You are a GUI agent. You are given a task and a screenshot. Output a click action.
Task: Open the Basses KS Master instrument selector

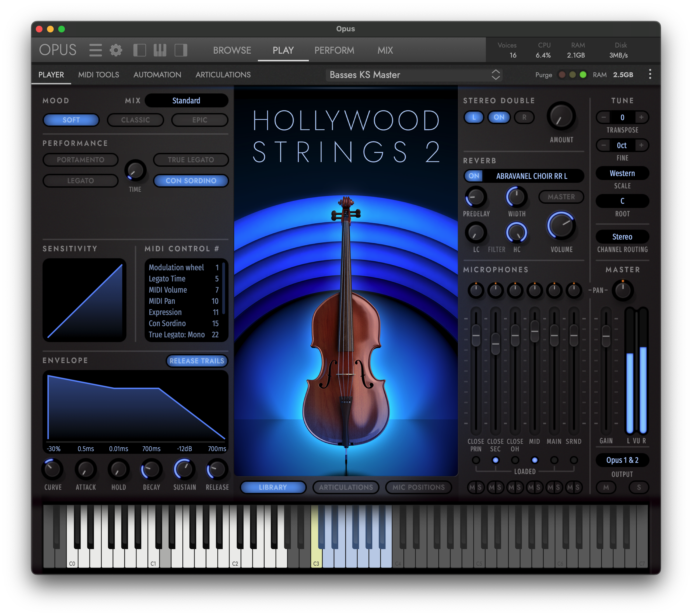414,75
